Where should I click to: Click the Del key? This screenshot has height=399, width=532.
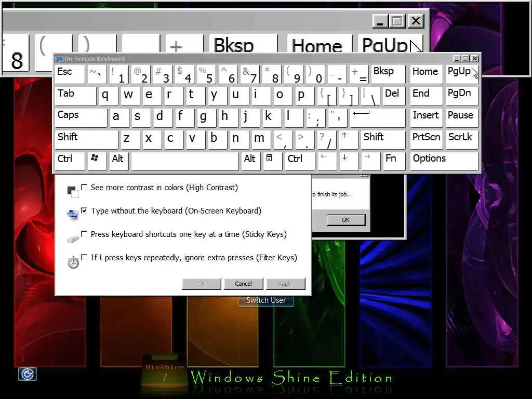pos(394,96)
